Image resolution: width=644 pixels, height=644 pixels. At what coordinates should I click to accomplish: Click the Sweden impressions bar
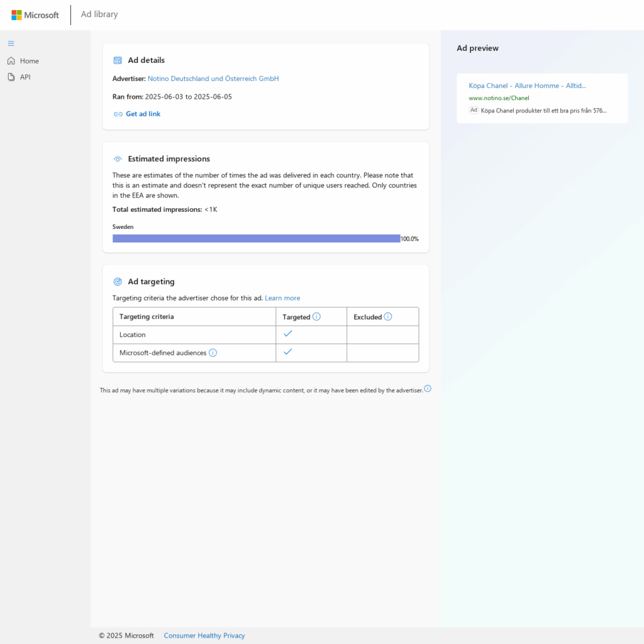257,238
